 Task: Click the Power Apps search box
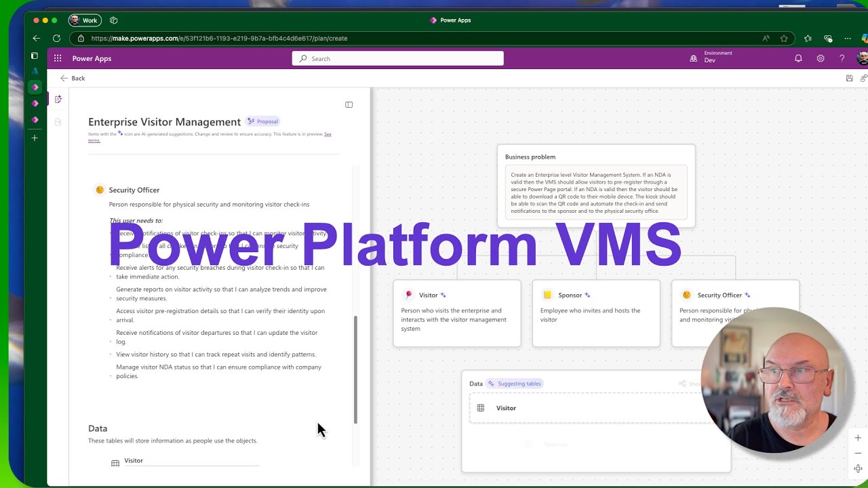pyautogui.click(x=398, y=58)
